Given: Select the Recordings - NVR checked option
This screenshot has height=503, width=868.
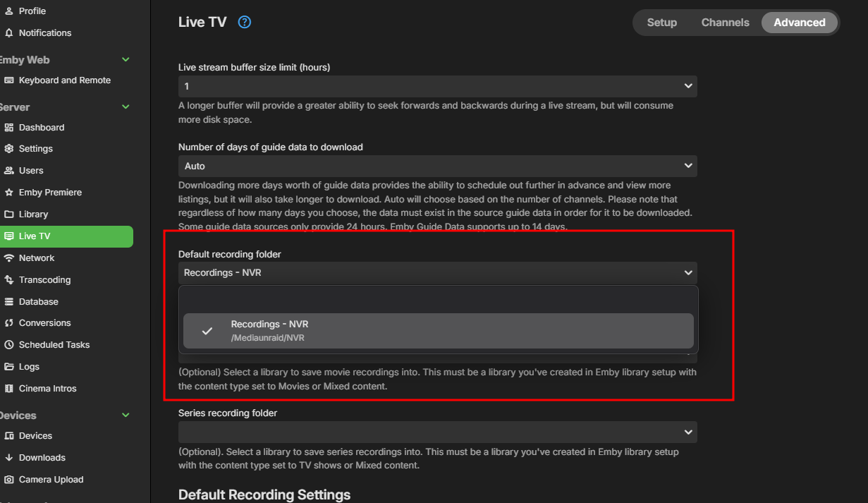Looking at the screenshot, I should 438,331.
